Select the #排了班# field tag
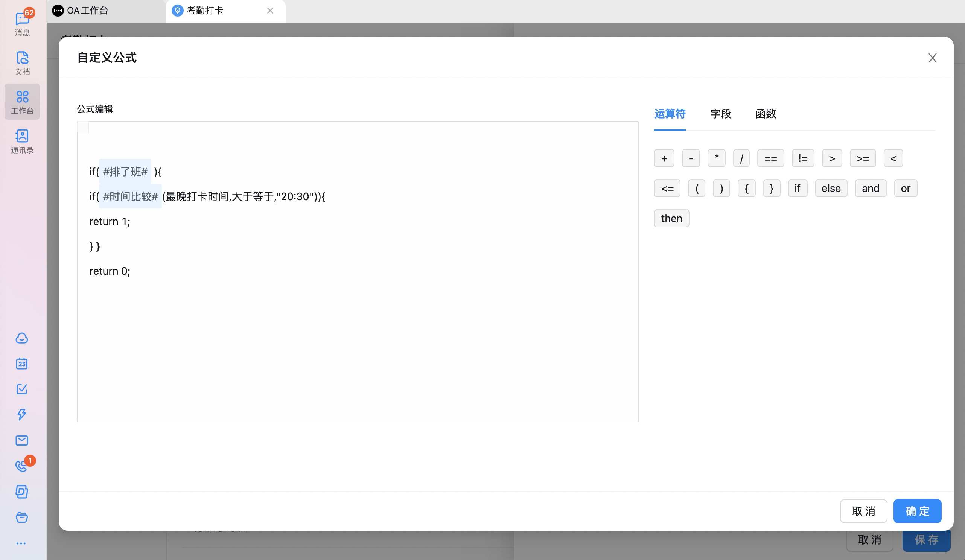The height and width of the screenshot is (560, 965). (x=125, y=171)
